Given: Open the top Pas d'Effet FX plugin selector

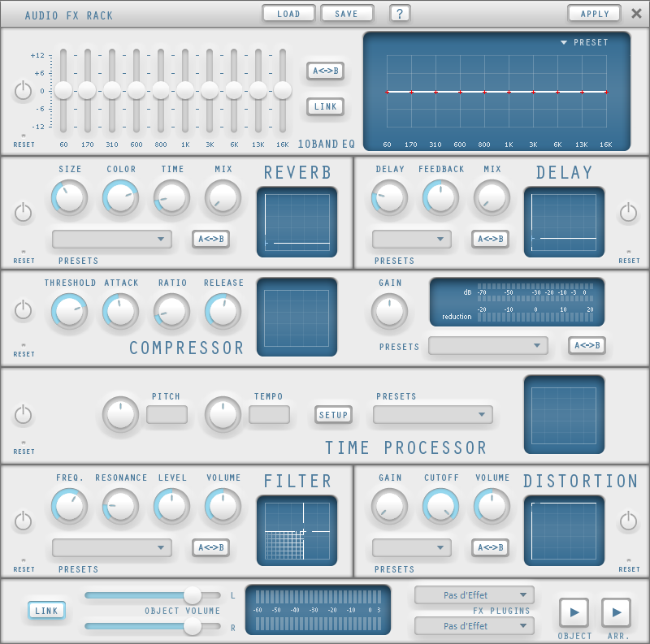Looking at the screenshot, I should coord(474,595).
